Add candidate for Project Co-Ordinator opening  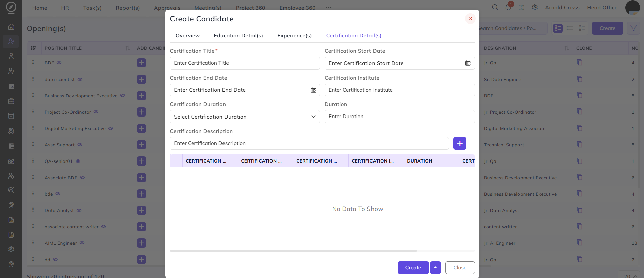pyautogui.click(x=141, y=112)
